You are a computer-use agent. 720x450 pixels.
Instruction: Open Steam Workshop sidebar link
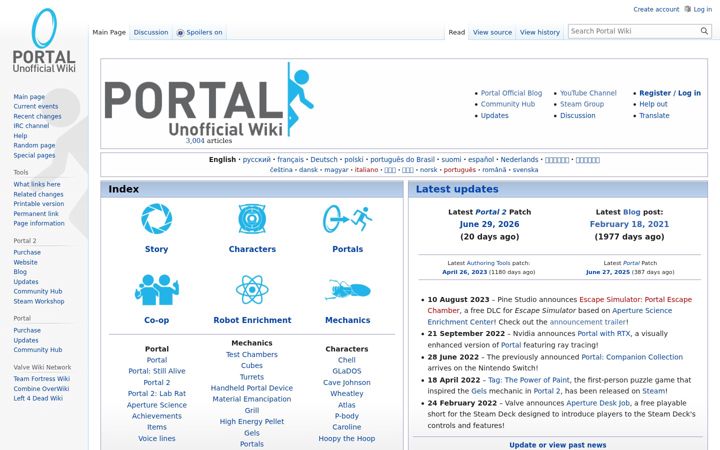pos(39,301)
